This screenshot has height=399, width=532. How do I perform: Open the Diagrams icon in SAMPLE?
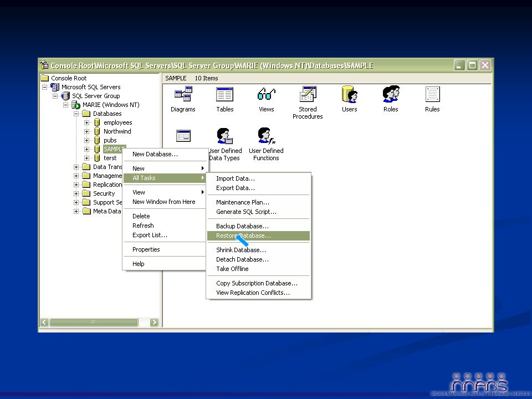click(183, 94)
